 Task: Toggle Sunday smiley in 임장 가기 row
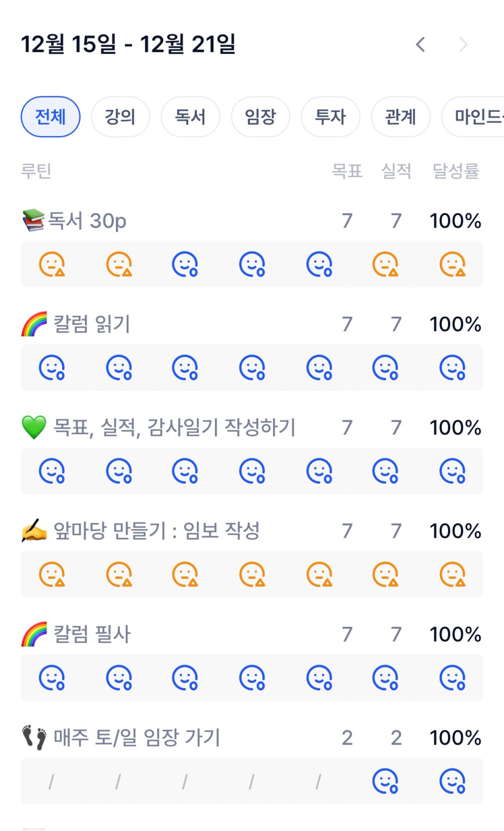point(452,781)
